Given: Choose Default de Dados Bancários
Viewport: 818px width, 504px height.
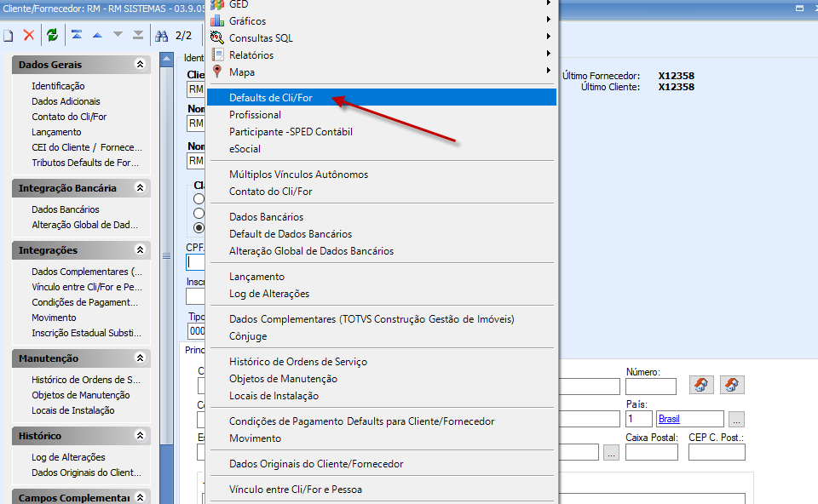Looking at the screenshot, I should coord(382,234).
